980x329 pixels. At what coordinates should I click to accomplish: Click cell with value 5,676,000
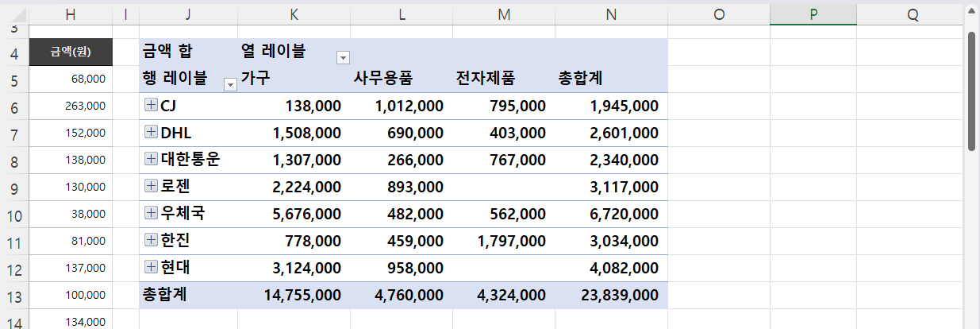pyautogui.click(x=294, y=214)
